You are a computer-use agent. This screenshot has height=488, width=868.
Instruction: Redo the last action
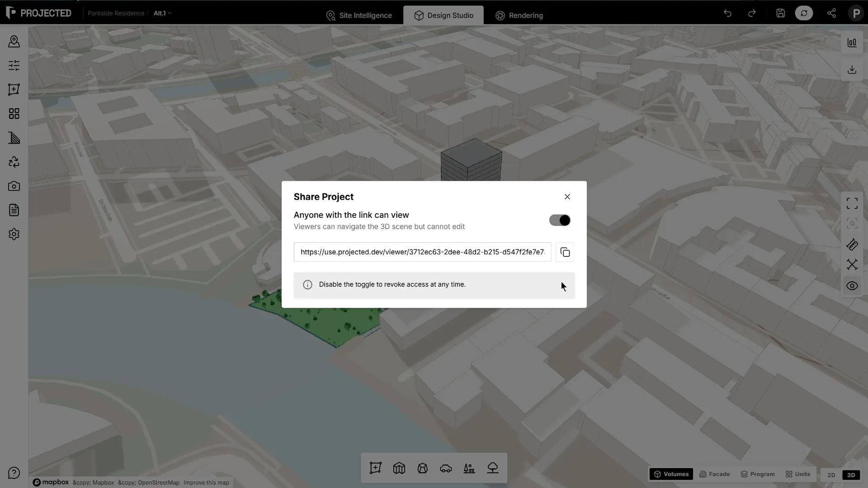752,13
